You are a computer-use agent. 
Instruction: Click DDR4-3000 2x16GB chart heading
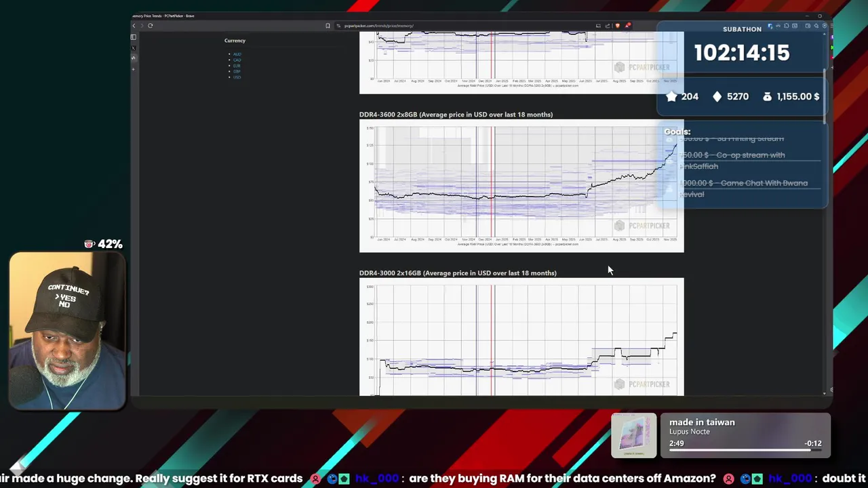(458, 273)
